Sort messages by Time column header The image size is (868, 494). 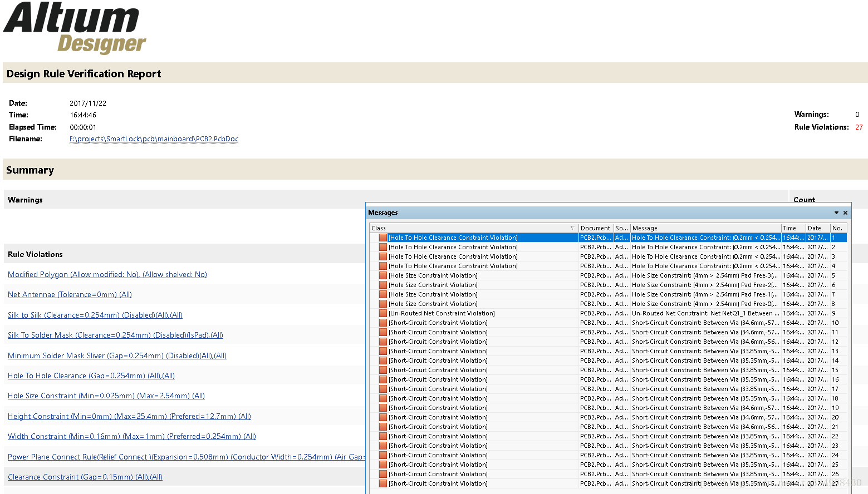793,228
